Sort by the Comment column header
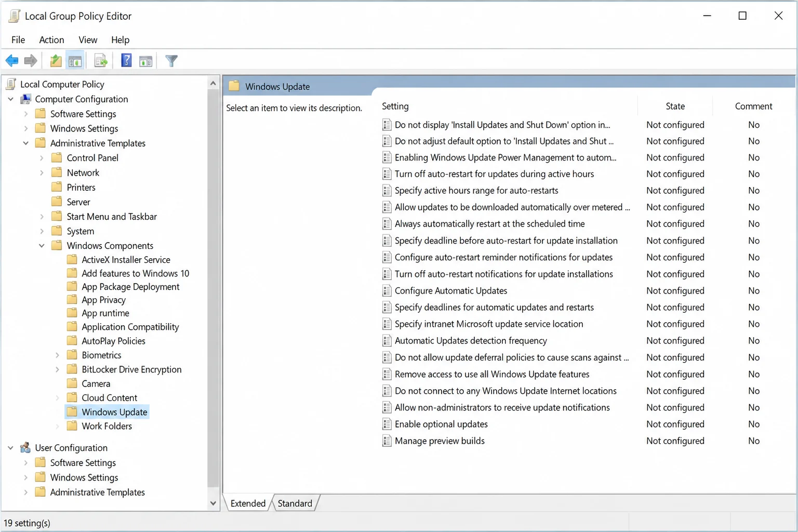 point(753,106)
